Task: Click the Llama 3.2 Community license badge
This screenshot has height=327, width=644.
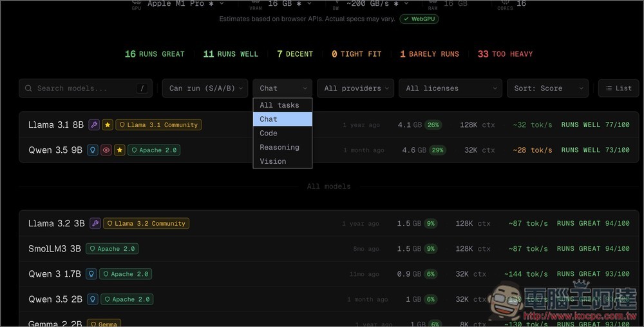Action: click(146, 223)
